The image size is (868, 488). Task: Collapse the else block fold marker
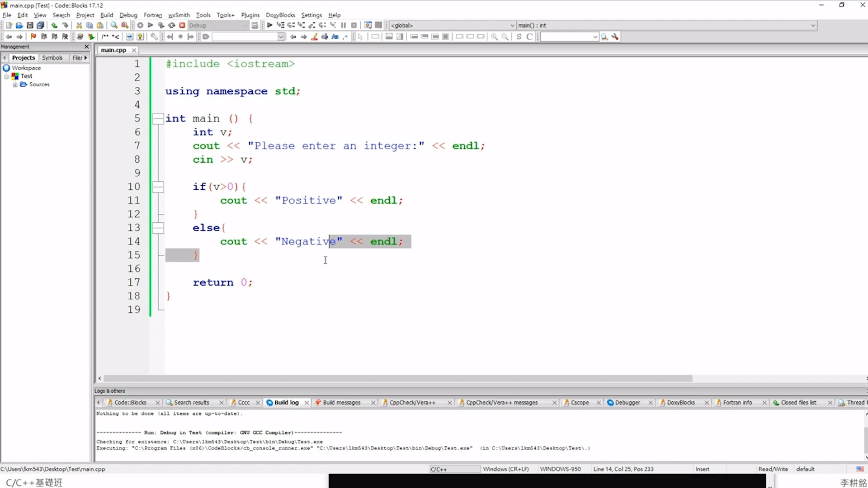158,228
